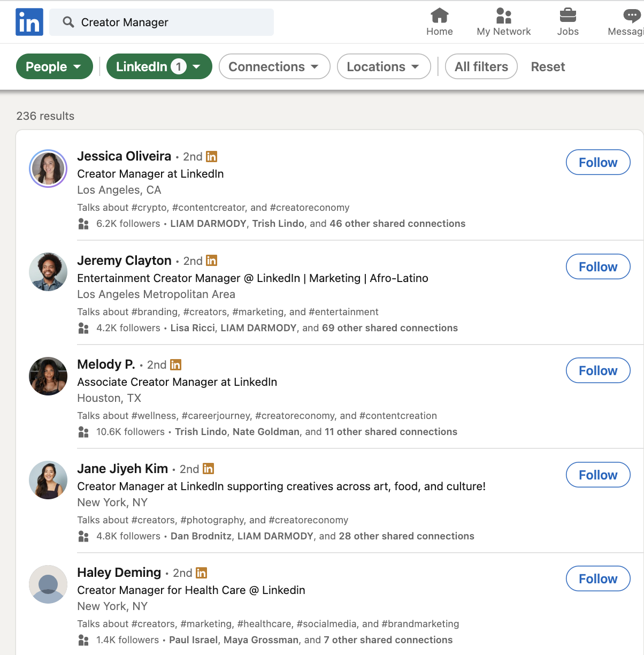The height and width of the screenshot is (655, 644).
Task: Click the LinkedIn company badge next to Jessica Oliveira
Action: pos(211,156)
